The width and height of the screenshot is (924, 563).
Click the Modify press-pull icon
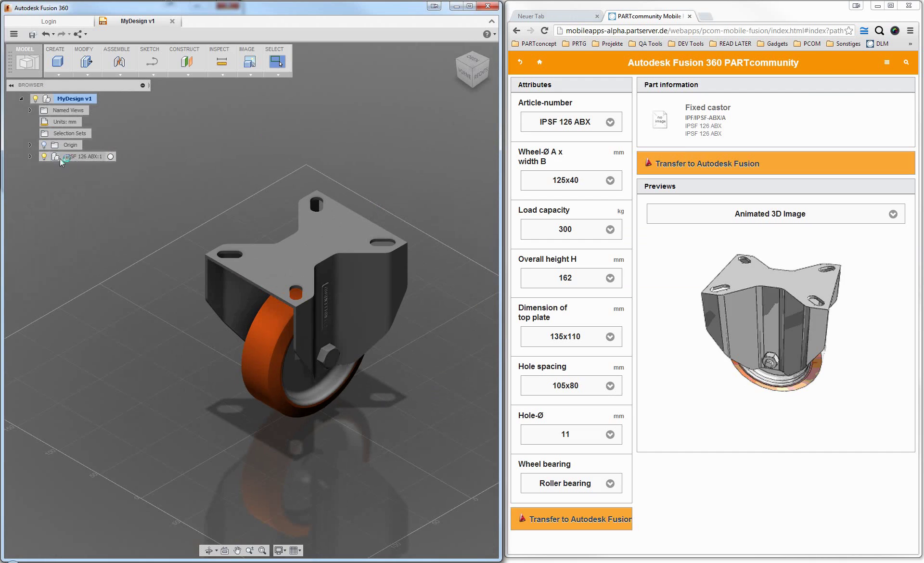(86, 62)
